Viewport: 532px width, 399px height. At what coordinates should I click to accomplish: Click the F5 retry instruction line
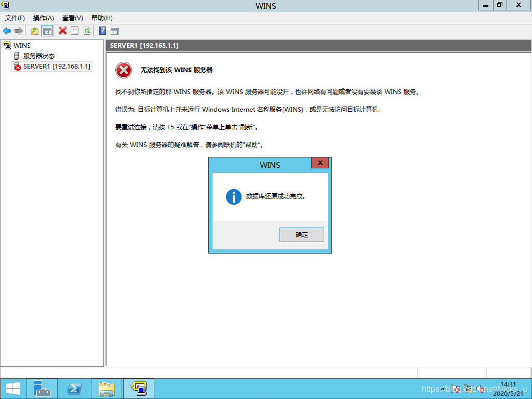(x=187, y=127)
